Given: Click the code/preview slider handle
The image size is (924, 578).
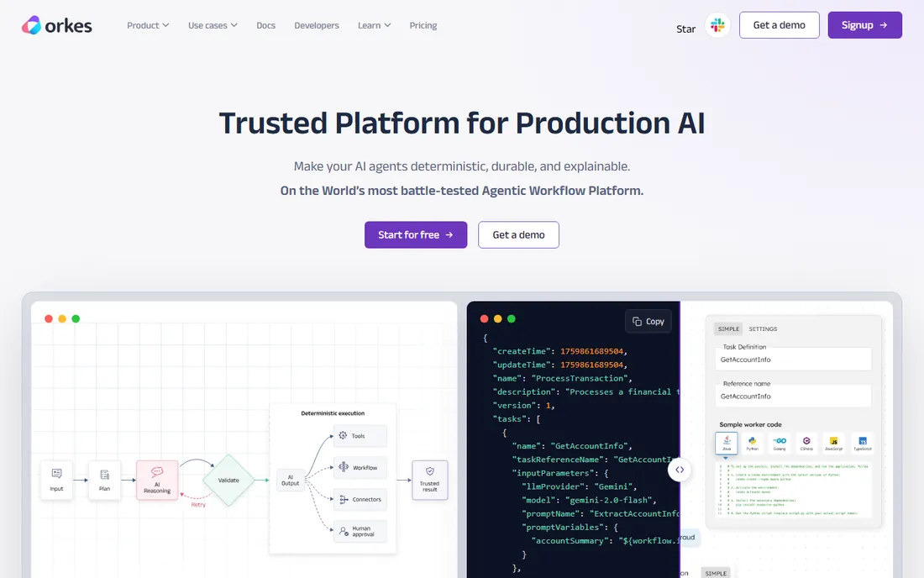Looking at the screenshot, I should point(680,470).
